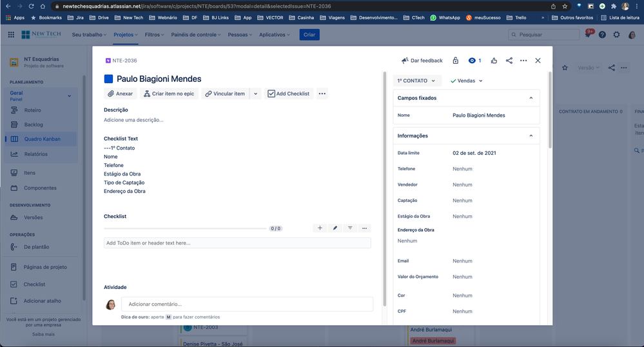Click the browser extensions puzzle icon
This screenshot has height=347, width=644.
[x=614, y=6]
